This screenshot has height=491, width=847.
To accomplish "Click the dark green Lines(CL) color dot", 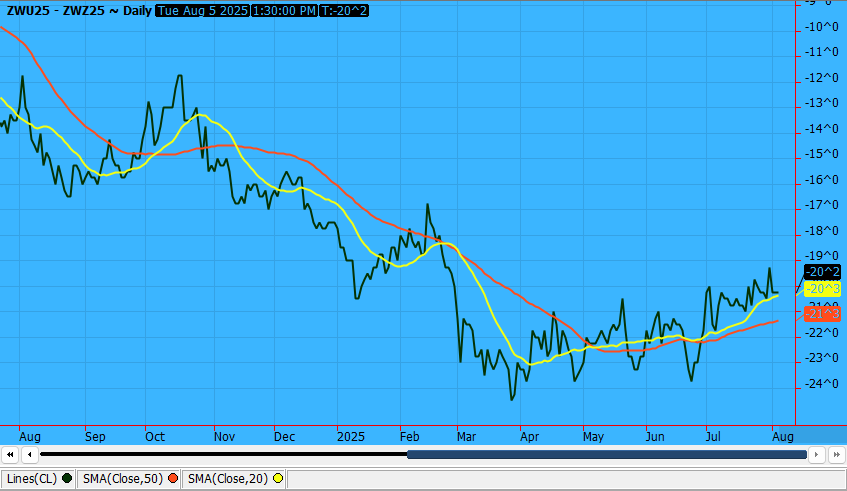I will tap(67, 479).
